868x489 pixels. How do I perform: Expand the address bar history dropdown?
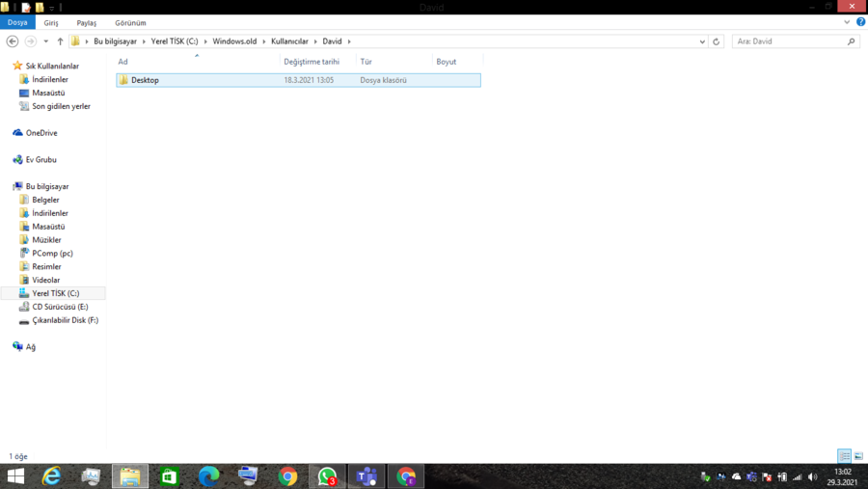pyautogui.click(x=702, y=41)
